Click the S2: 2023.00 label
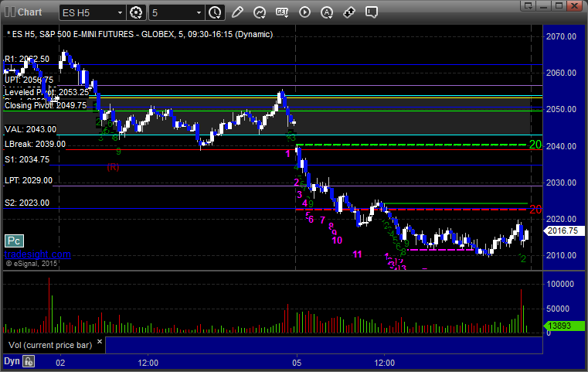Viewport: 588px width, 372px height. point(27,203)
